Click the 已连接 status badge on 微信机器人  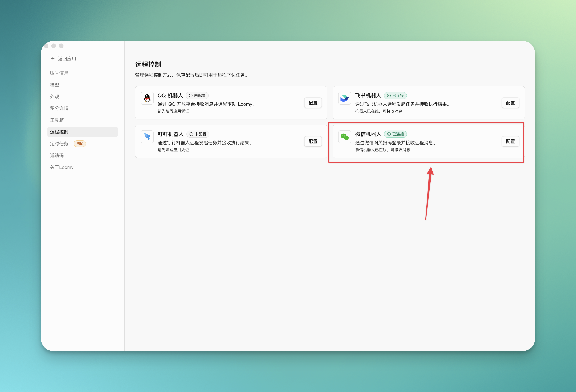pos(396,134)
